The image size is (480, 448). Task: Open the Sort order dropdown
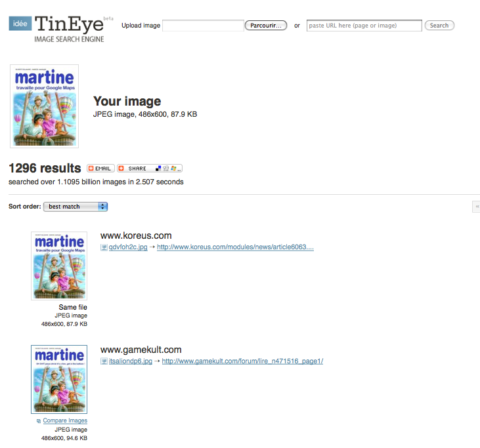pyautogui.click(x=76, y=207)
